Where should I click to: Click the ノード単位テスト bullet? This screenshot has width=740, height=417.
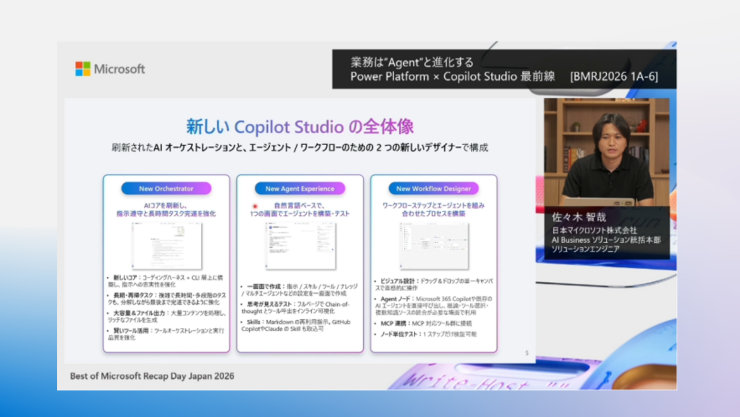pos(428,334)
